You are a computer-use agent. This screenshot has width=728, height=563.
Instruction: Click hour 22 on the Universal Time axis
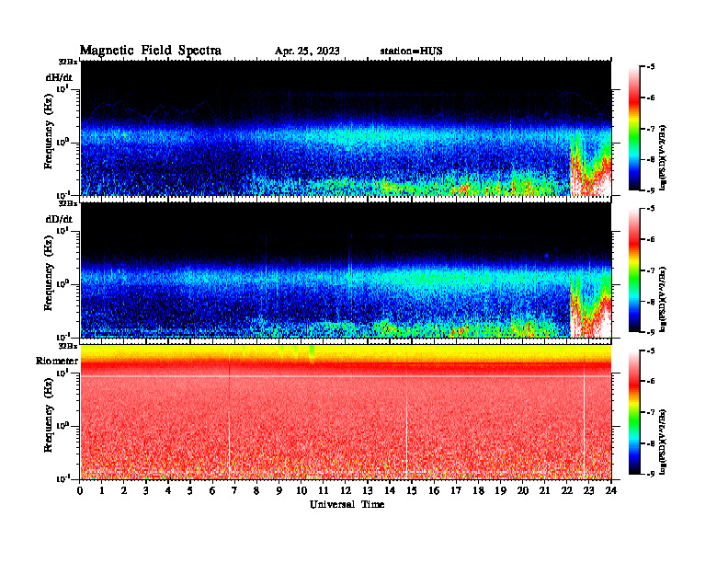pyautogui.click(x=567, y=490)
